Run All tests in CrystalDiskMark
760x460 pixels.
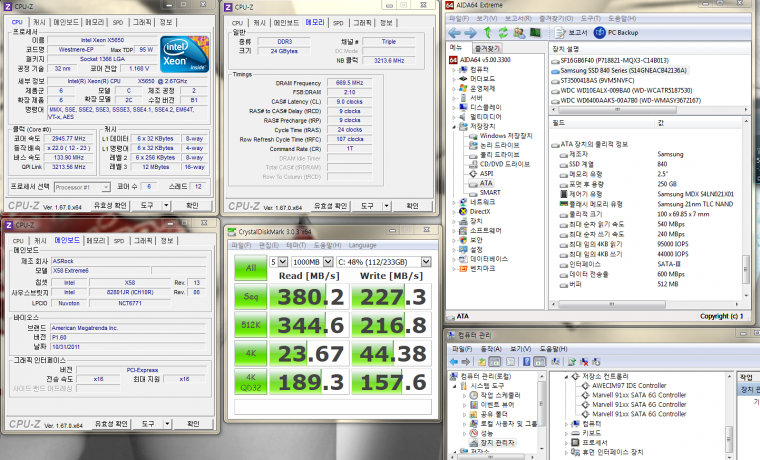click(251, 268)
